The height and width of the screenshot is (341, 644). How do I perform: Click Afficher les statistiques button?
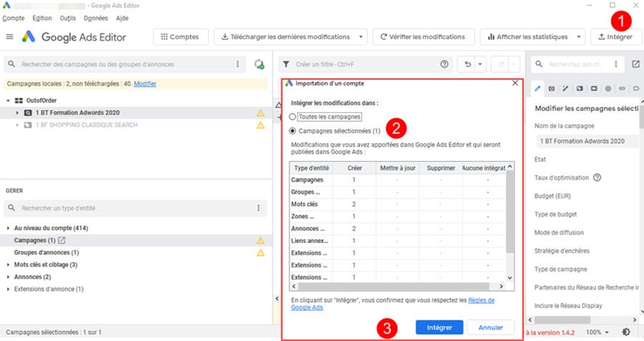(x=527, y=37)
